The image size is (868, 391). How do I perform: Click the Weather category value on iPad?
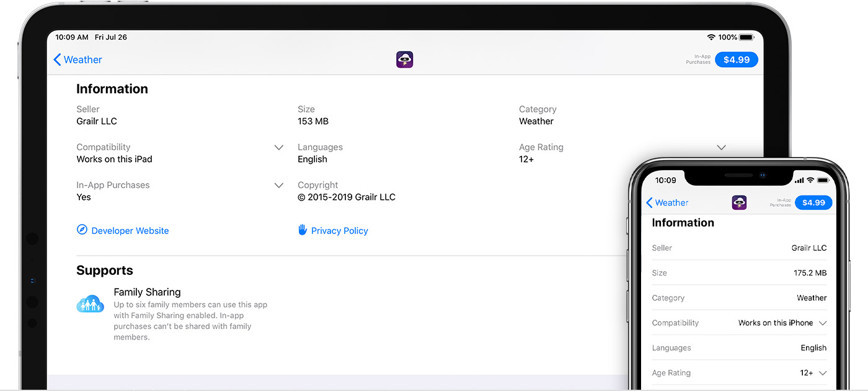(536, 121)
